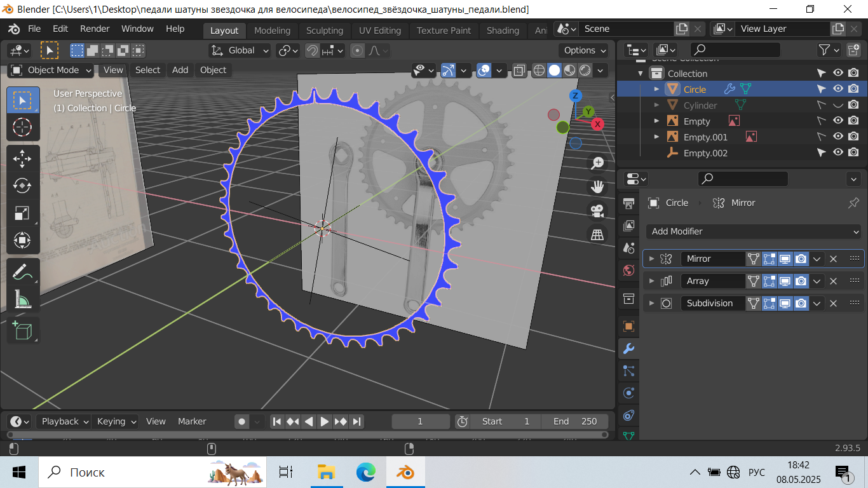This screenshot has height=488, width=868.
Task: Remove the Subdivision modifier
Action: 834,303
